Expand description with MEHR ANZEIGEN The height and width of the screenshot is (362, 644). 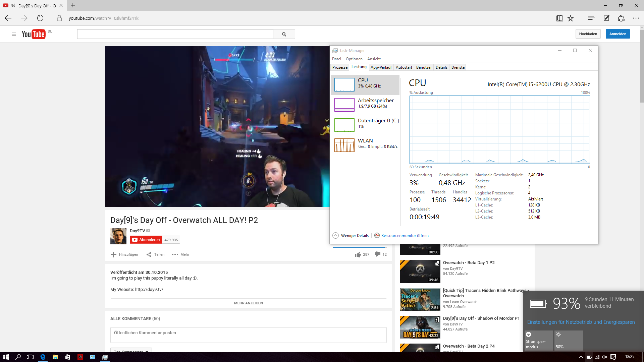248,303
